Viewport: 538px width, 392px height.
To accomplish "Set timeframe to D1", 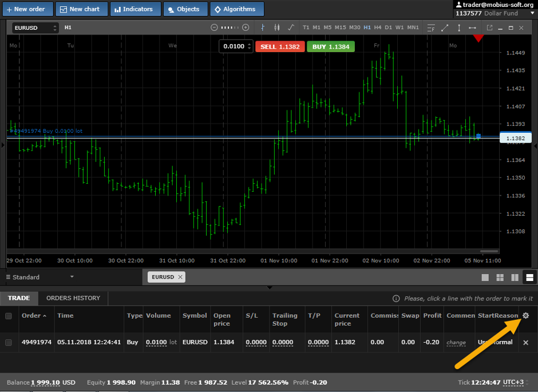I will (x=389, y=27).
